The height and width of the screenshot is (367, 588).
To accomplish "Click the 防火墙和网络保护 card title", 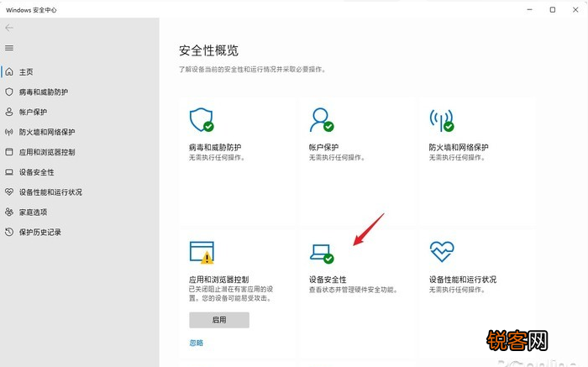I will (x=459, y=147).
